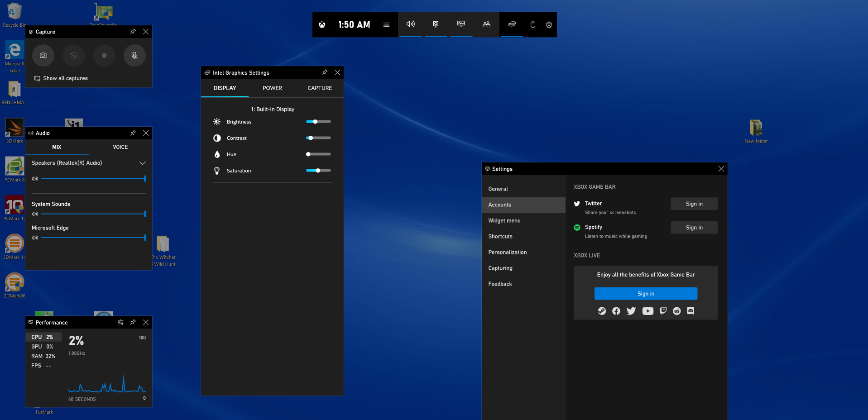868x420 pixels.
Task: Adjust the Brightness slider
Action: point(318,122)
